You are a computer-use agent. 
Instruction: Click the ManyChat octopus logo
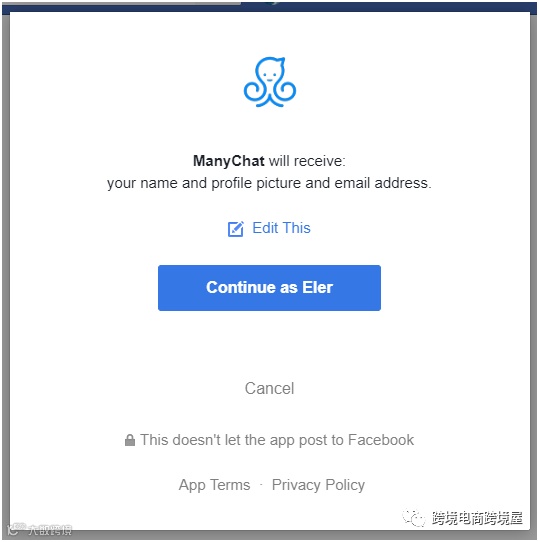270,82
